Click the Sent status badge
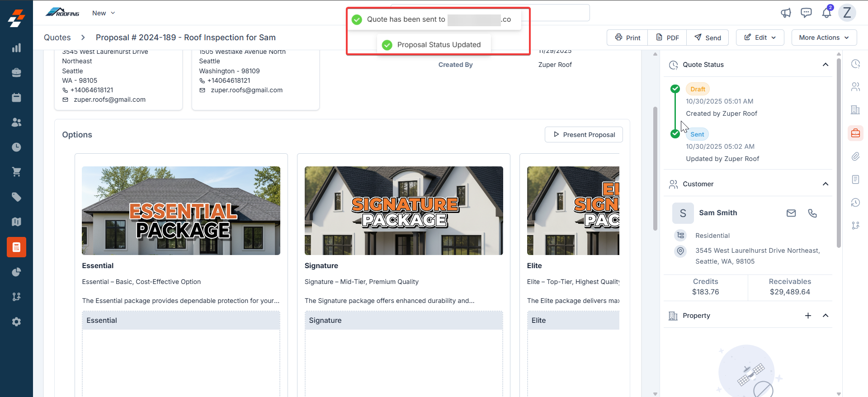868x397 pixels. click(x=697, y=134)
